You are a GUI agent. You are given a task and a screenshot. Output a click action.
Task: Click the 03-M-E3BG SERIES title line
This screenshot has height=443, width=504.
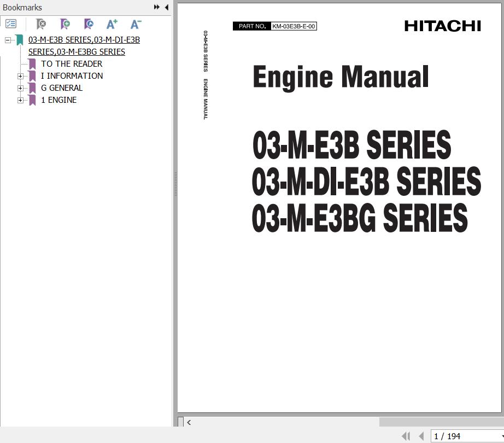point(360,218)
